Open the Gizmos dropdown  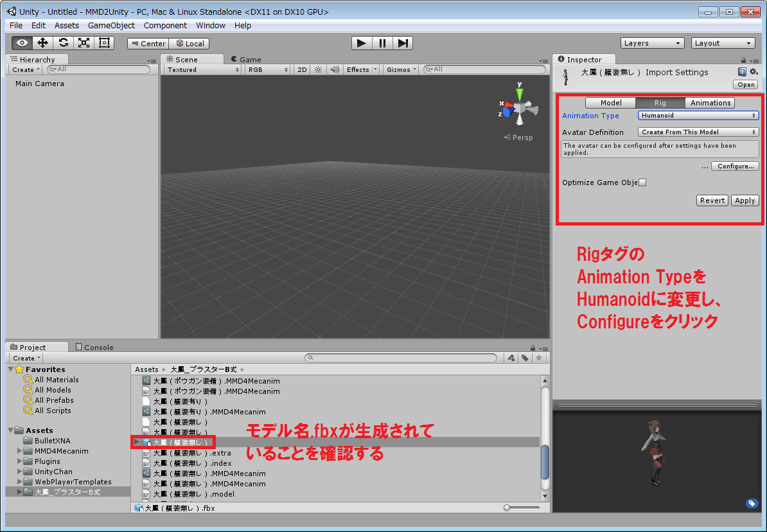pos(401,69)
